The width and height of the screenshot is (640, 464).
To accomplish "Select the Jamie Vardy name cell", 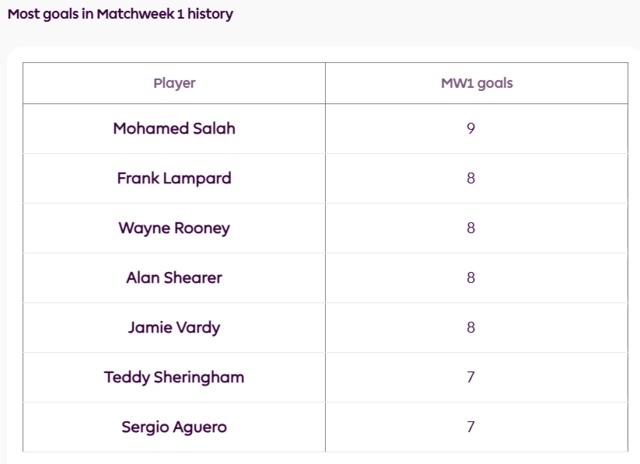I will [x=174, y=328].
